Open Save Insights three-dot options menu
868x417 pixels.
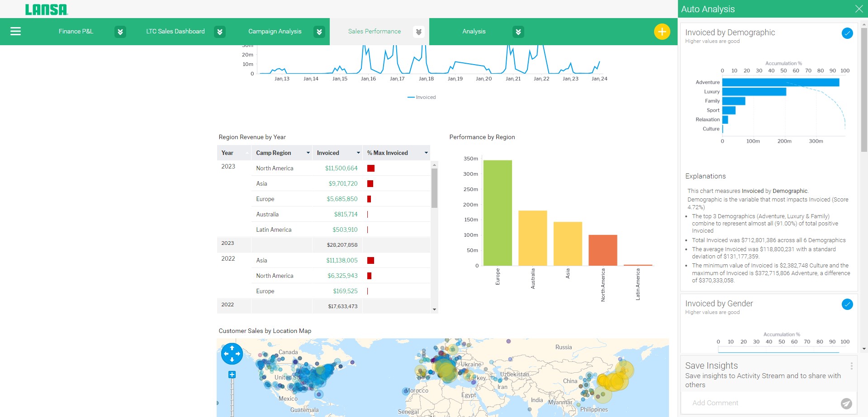(851, 366)
